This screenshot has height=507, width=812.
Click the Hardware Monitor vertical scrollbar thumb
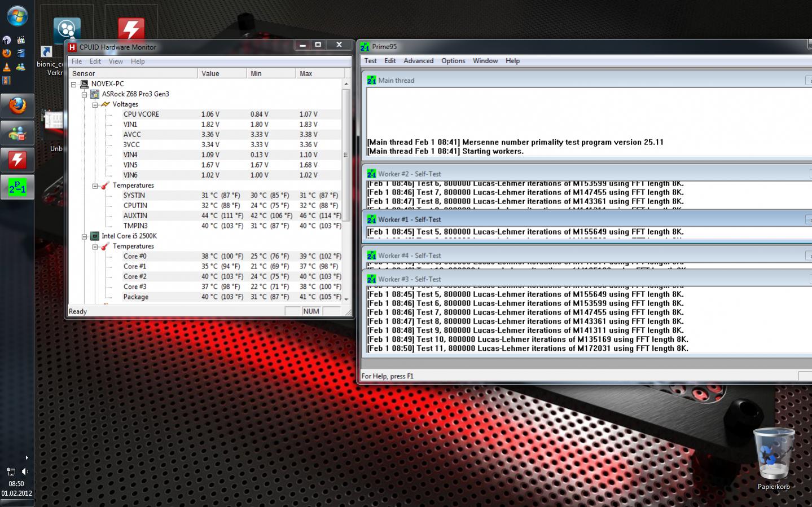tap(346, 155)
